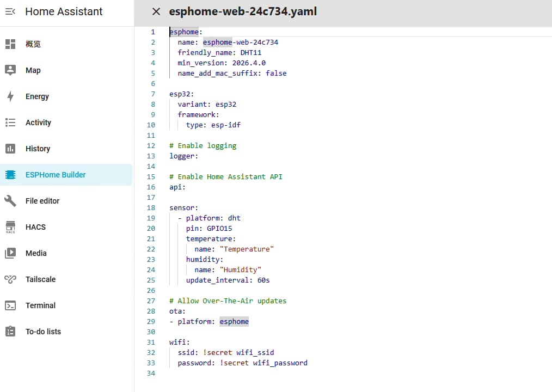This screenshot has height=392, width=552.
Task: Click 'password: !secret wifi_password' line
Action: 243,363
